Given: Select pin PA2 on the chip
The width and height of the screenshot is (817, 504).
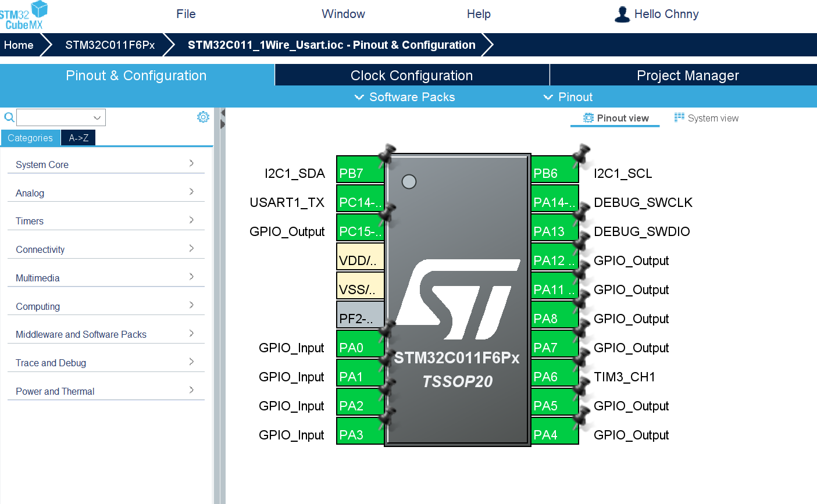Looking at the screenshot, I should 360,402.
